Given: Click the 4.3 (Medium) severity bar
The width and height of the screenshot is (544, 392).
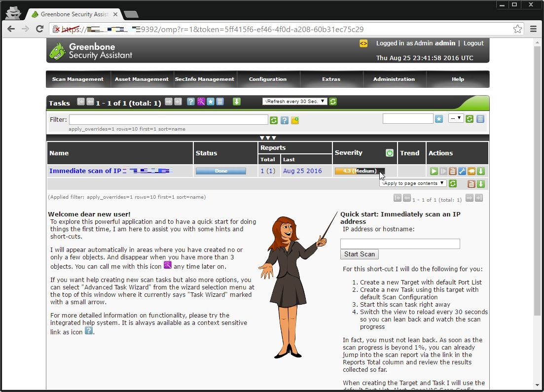Looking at the screenshot, I should [360, 171].
